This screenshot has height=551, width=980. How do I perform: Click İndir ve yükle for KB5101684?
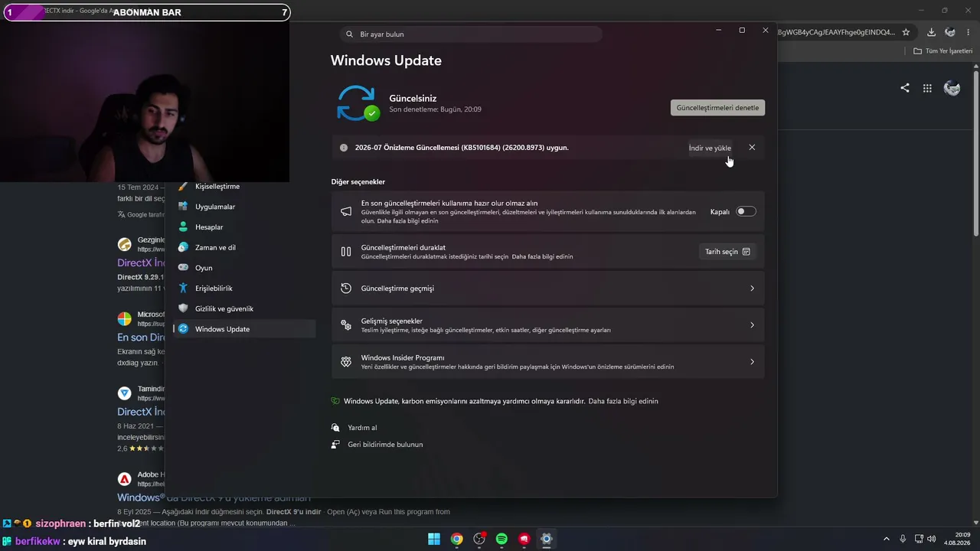pos(710,148)
